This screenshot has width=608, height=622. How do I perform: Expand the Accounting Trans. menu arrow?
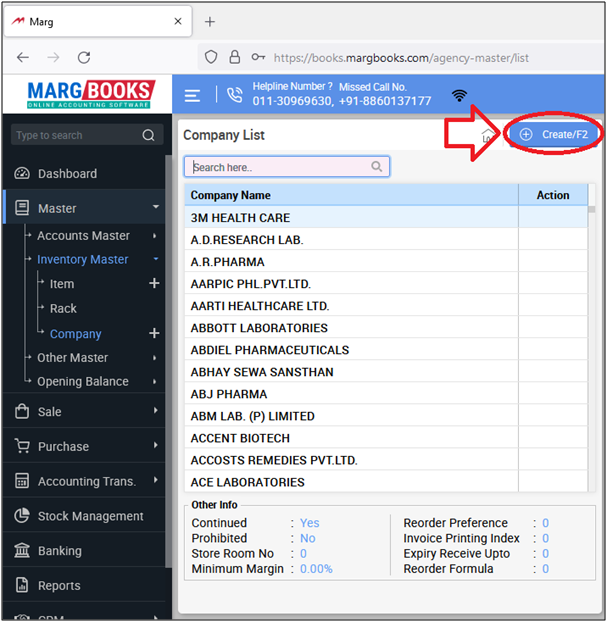pos(155,480)
